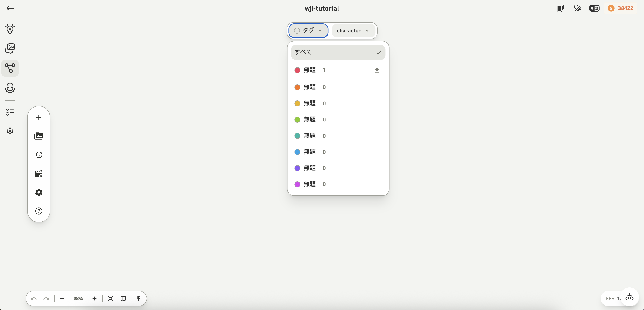
Task: Open the character face sidebar icon
Action: pos(10,88)
